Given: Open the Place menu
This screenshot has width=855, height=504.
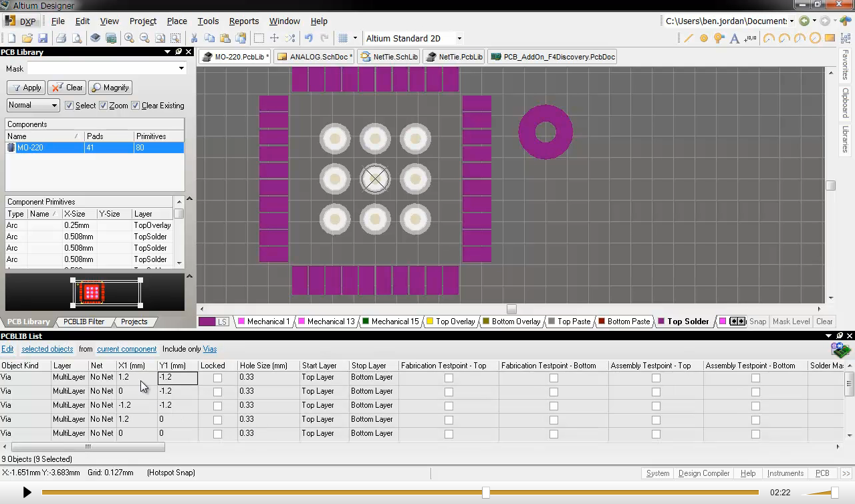Looking at the screenshot, I should point(176,21).
